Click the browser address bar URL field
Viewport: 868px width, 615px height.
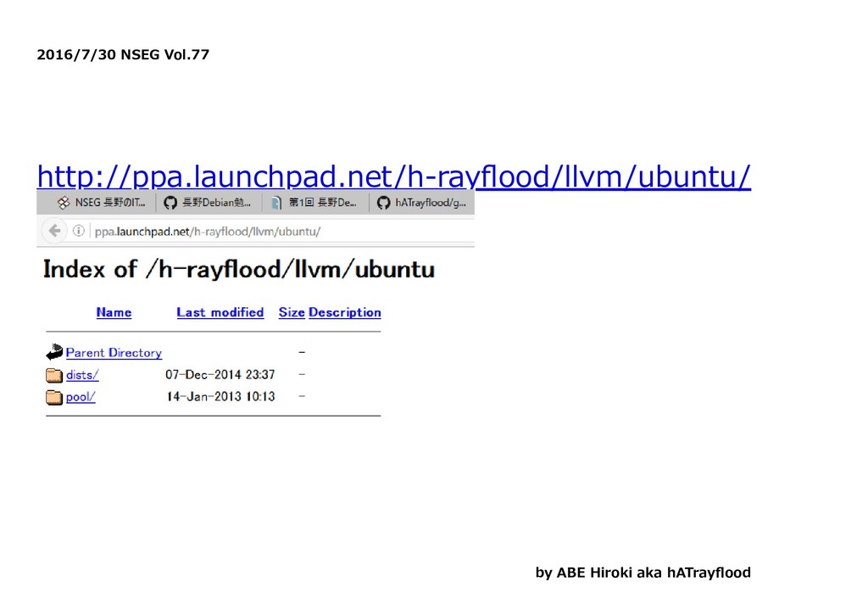pyautogui.click(x=282, y=231)
